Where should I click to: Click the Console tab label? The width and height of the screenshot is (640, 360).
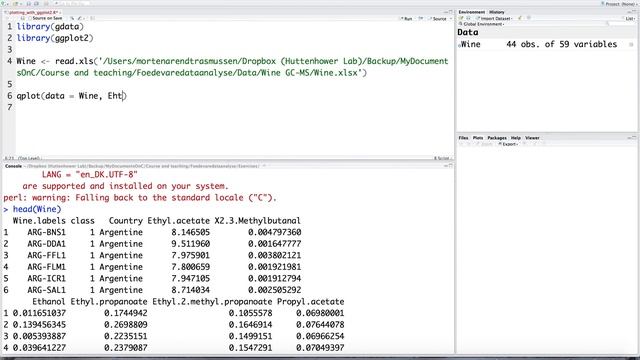(13, 166)
